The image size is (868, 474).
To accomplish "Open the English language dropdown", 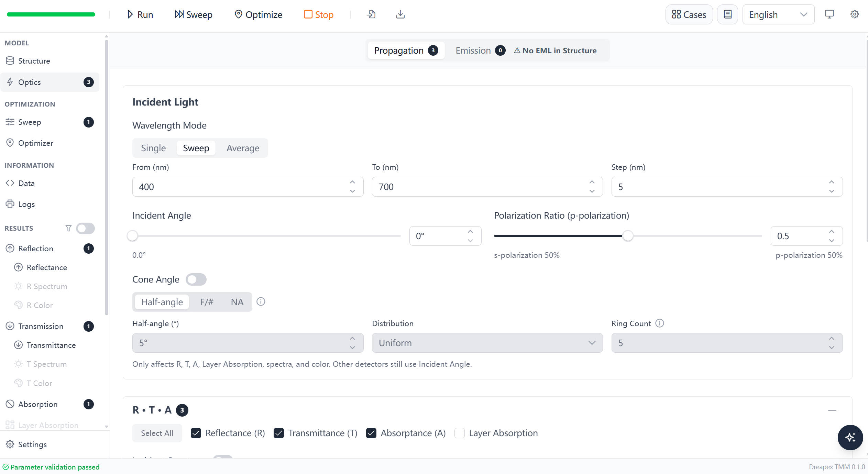I will (778, 14).
